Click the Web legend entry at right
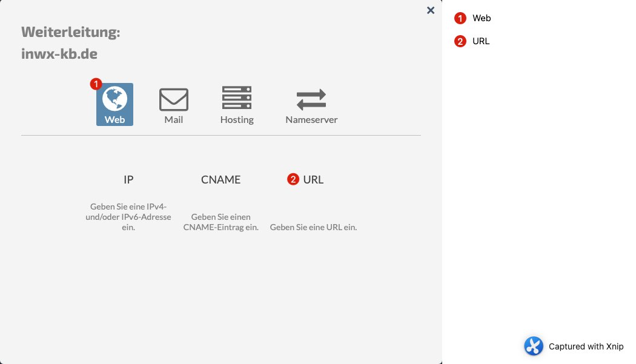The width and height of the screenshot is (636, 364). 482,18
